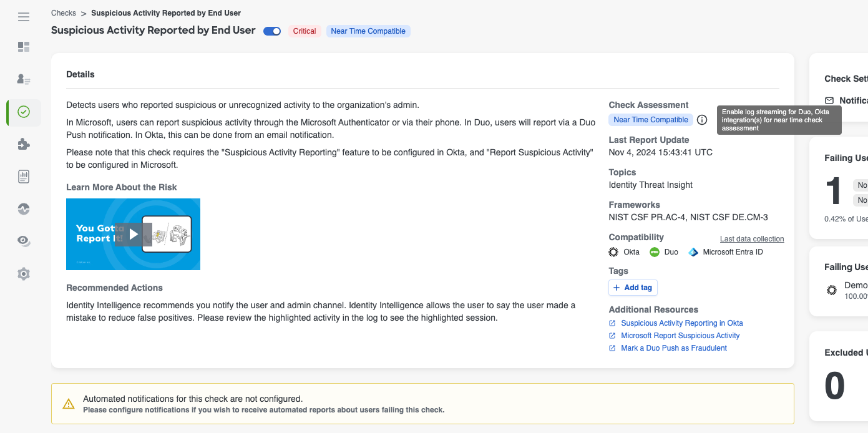The image size is (868, 433).
Task: Open Suspicious Activity Reporting in Okta link
Action: point(681,323)
